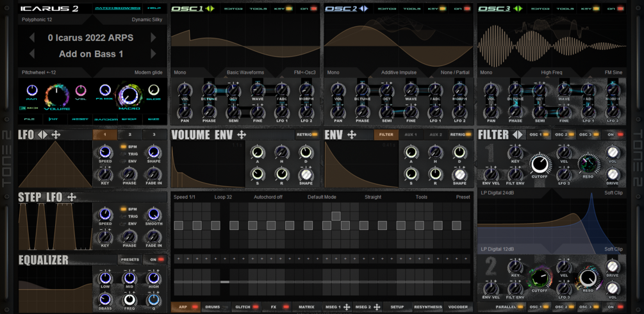This screenshot has height=314, width=644.
Task: Click the OSC 2 MORPH knob
Action: tap(459, 90)
